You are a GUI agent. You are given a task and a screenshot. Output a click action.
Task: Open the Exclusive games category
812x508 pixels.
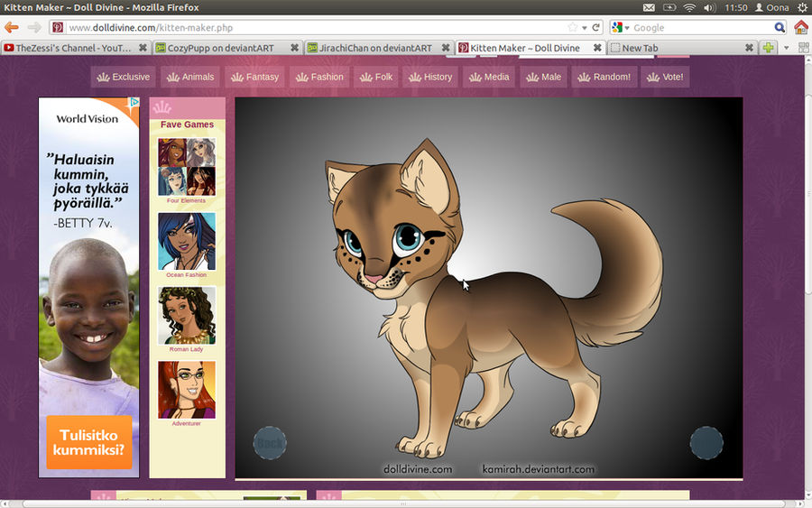point(124,77)
